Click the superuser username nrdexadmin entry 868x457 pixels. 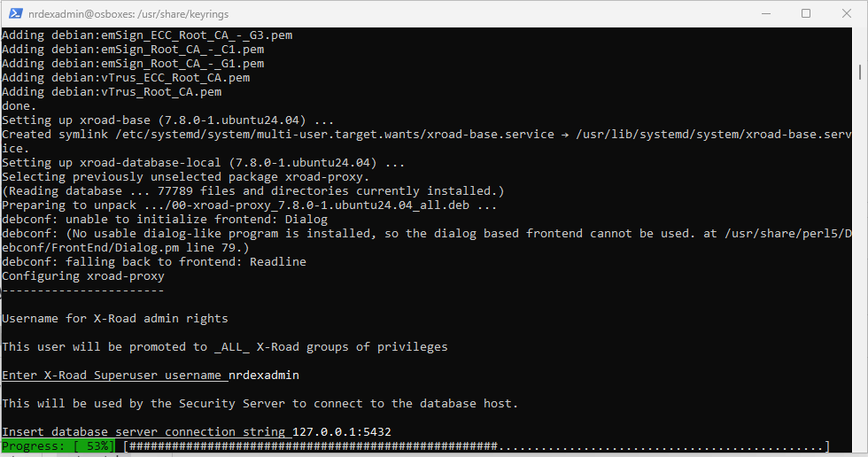pyautogui.click(x=264, y=376)
